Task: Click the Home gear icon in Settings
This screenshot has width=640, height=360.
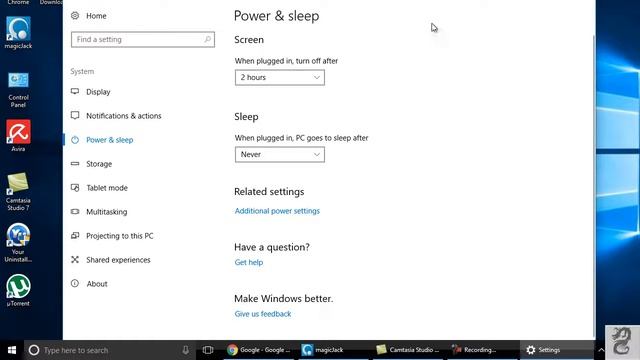Action: pos(75,16)
